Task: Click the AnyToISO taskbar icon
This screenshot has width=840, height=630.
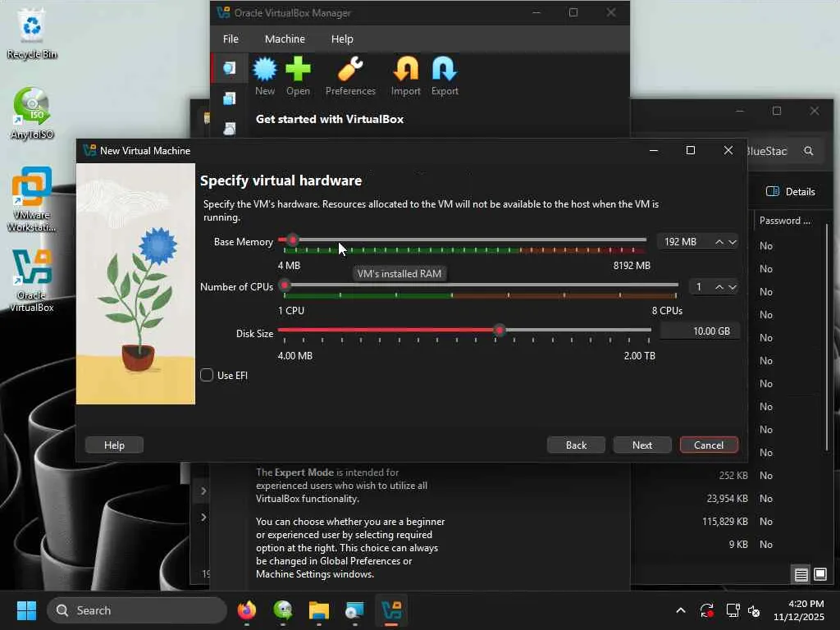Action: (283, 610)
